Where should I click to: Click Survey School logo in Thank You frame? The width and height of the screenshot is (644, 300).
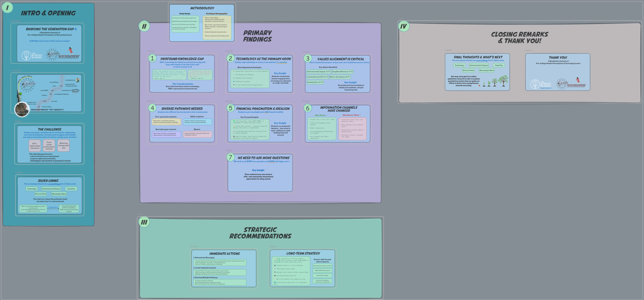541,84
